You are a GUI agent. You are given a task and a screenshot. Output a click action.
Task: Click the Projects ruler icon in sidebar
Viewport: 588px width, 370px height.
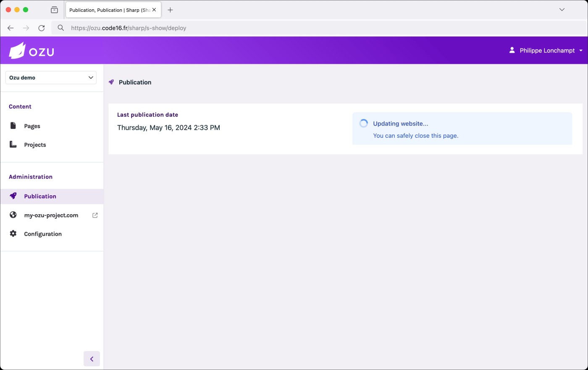click(x=13, y=144)
